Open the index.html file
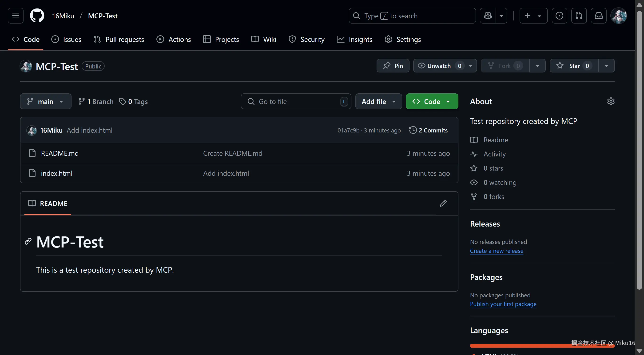Screen dimensions: 644x355 57,173
